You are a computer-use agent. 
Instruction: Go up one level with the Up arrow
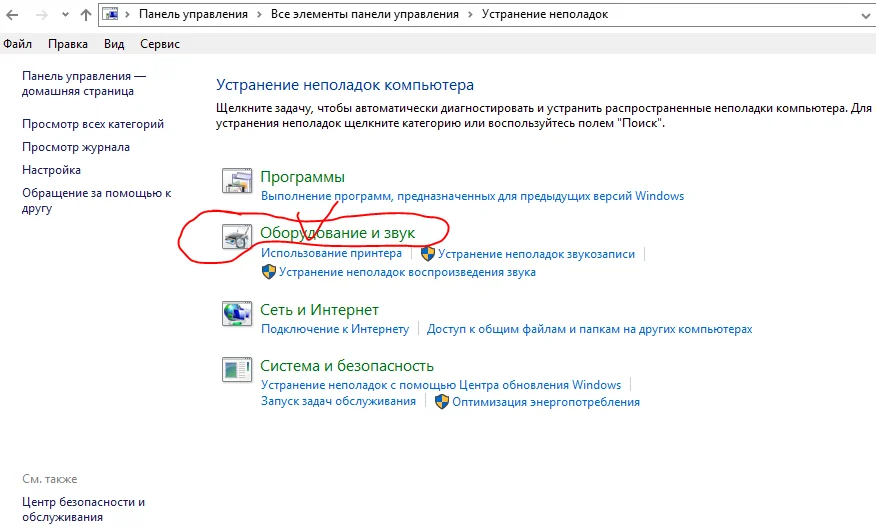pos(85,15)
